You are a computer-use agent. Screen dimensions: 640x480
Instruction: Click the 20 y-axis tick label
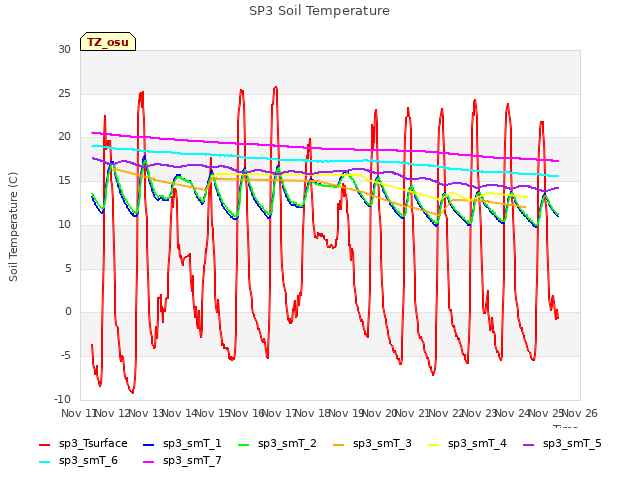click(64, 137)
